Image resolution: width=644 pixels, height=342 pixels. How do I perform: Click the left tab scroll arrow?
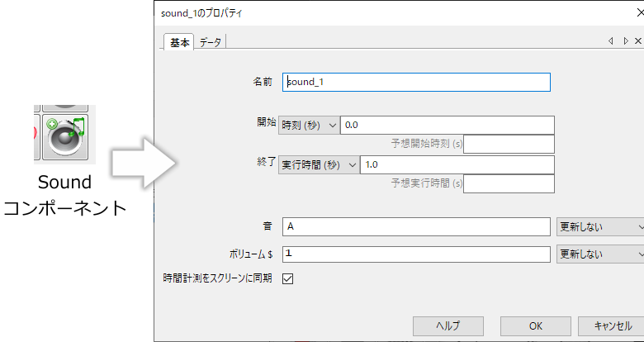[x=611, y=40]
